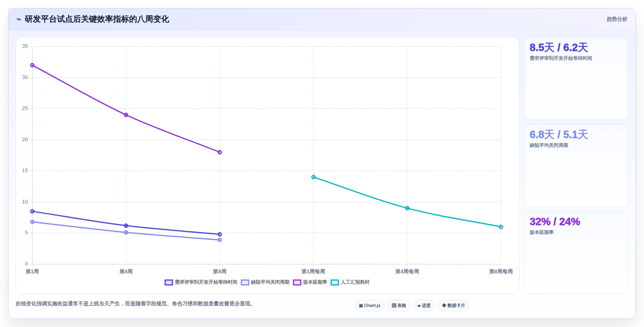Click the 第4周每周 axis label
Screen dimensions: 644x327
point(407,272)
